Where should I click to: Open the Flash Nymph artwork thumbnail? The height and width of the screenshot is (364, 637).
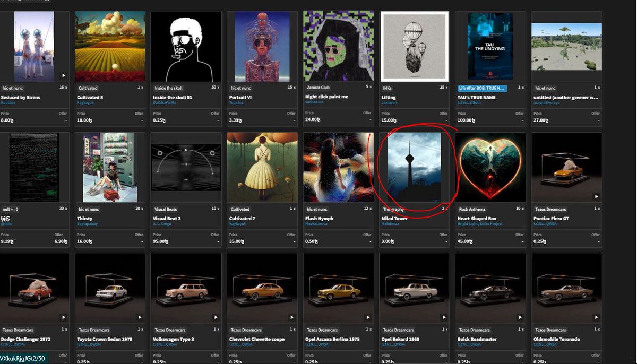click(338, 167)
